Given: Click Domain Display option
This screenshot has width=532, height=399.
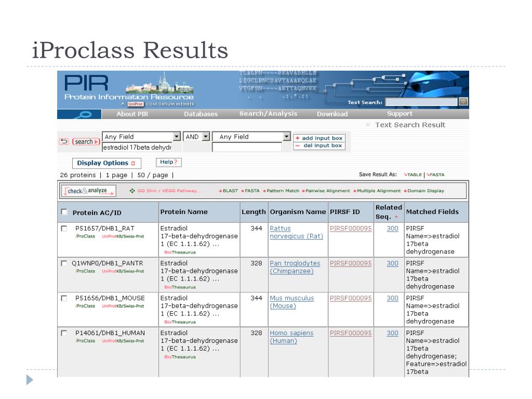Looking at the screenshot, I should point(424,191).
